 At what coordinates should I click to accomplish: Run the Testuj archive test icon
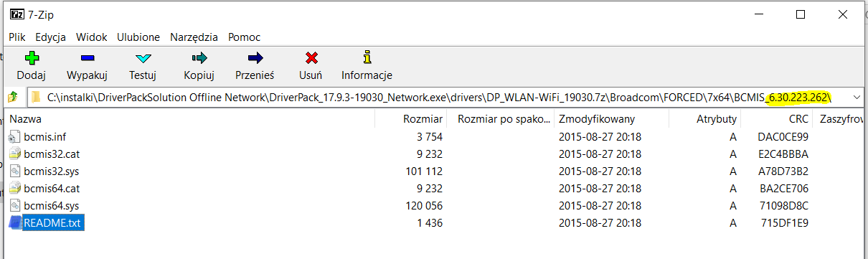(143, 58)
